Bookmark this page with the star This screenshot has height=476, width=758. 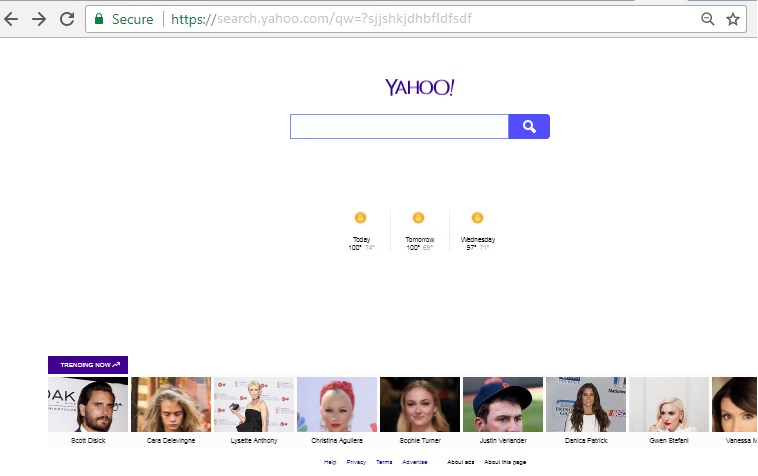[x=733, y=19]
